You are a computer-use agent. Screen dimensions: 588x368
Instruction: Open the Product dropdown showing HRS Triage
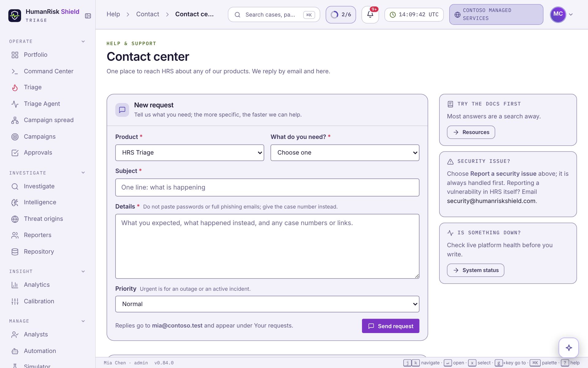click(190, 153)
